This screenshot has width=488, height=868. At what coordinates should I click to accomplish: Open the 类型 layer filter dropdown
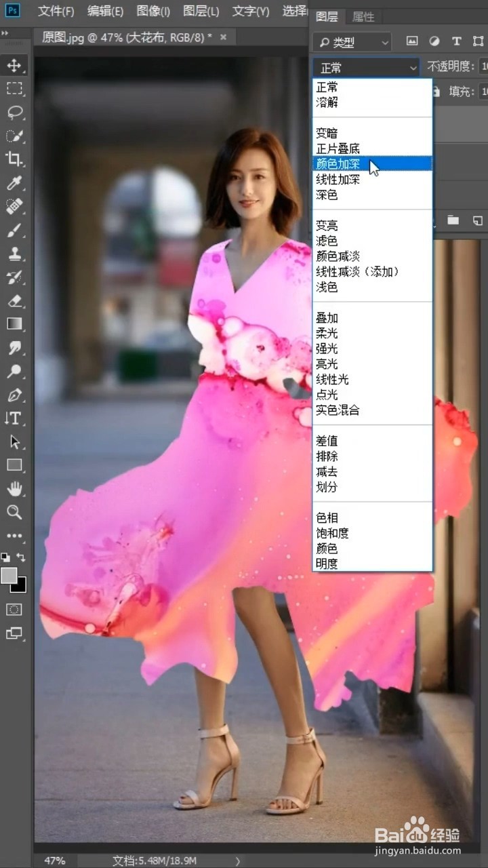click(352, 42)
